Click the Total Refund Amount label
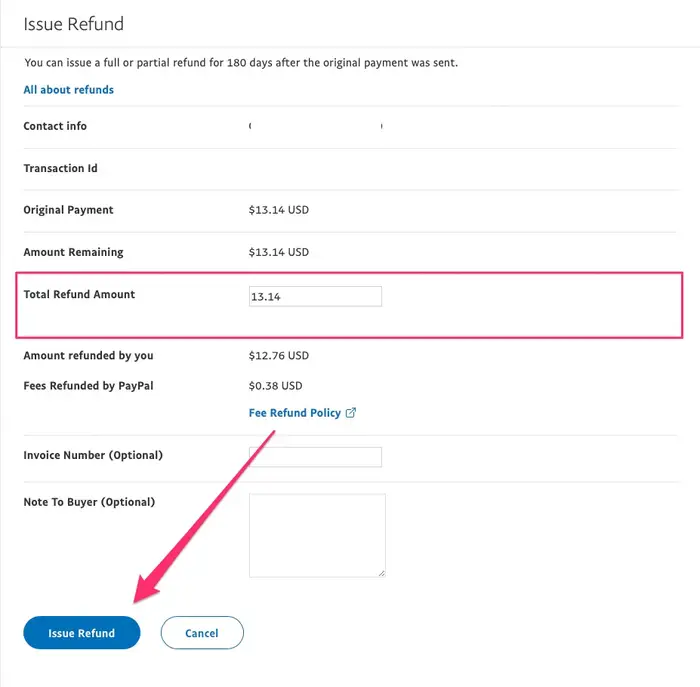 (79, 295)
